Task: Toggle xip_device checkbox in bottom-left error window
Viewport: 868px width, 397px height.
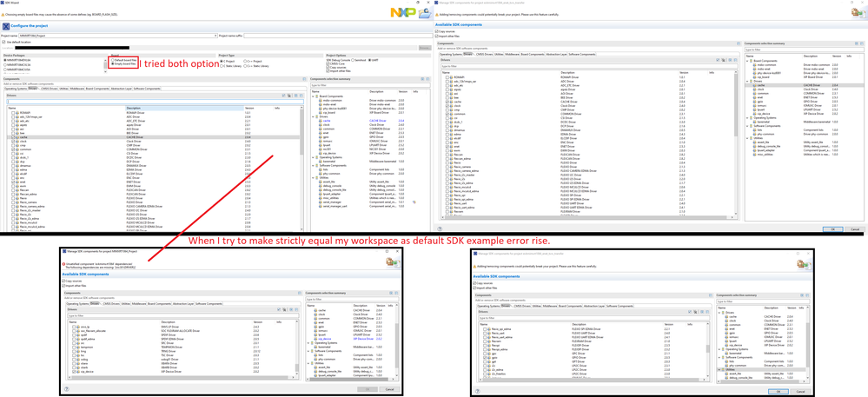Action: tap(74, 372)
